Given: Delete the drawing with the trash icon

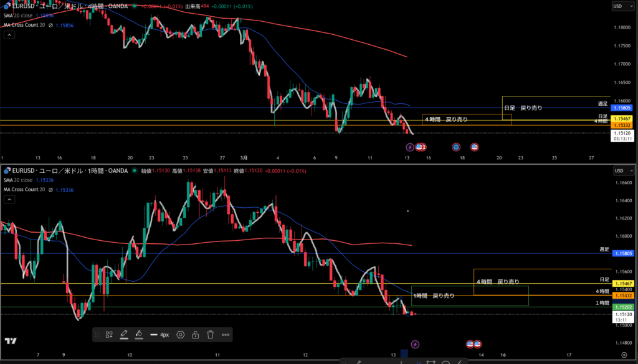Looking at the screenshot, I should pyautogui.click(x=211, y=335).
